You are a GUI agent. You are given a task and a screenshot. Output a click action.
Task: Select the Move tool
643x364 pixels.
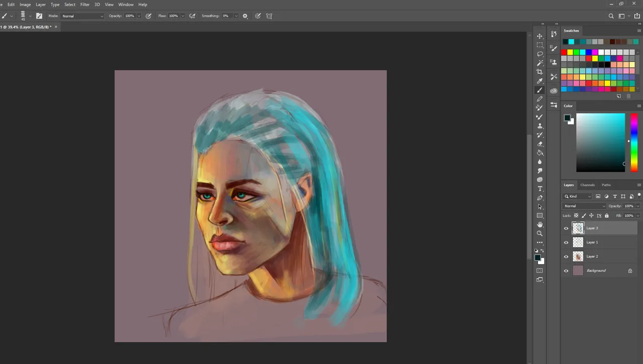coord(540,36)
